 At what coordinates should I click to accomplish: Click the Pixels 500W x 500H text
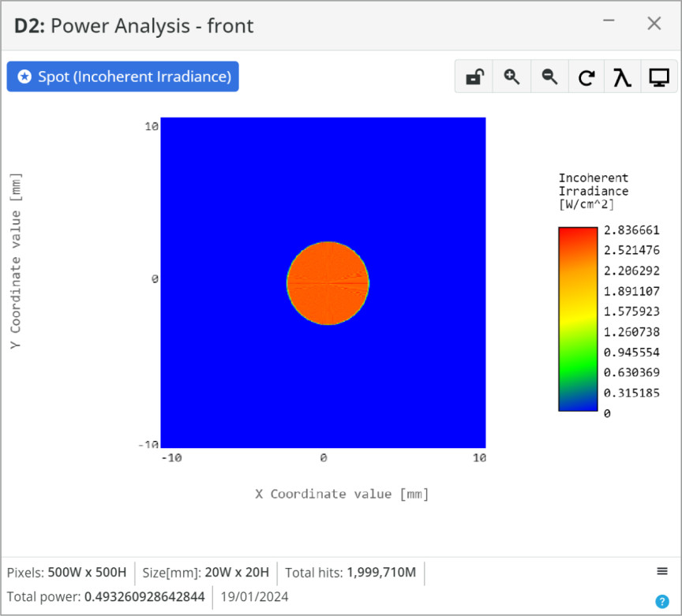click(x=66, y=572)
